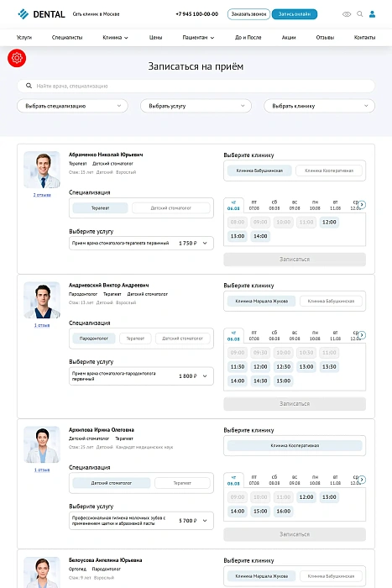392x588 pixels.
Task: Click Запись онлайн button
Action: [295, 14]
